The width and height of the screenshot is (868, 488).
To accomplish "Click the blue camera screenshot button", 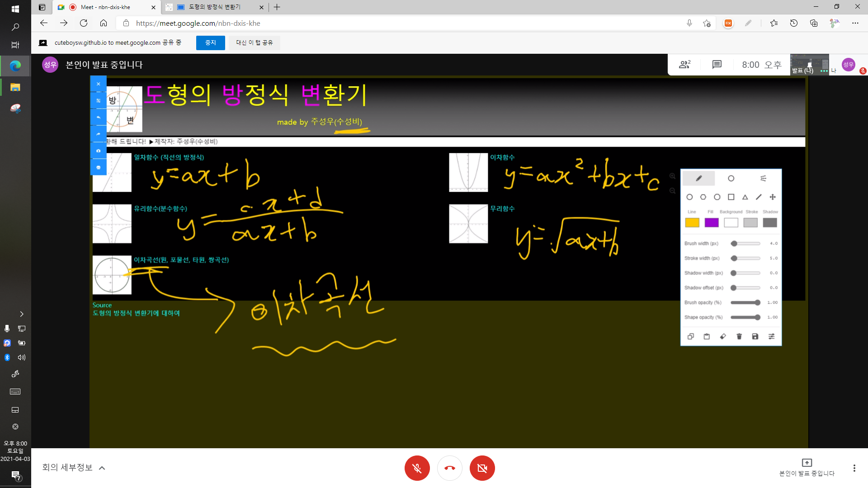I will [x=98, y=150].
